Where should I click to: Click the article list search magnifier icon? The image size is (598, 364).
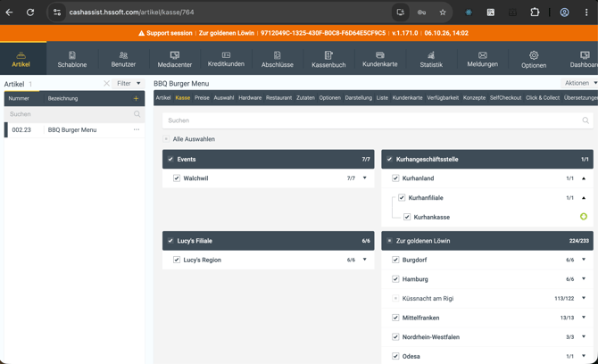[137, 114]
